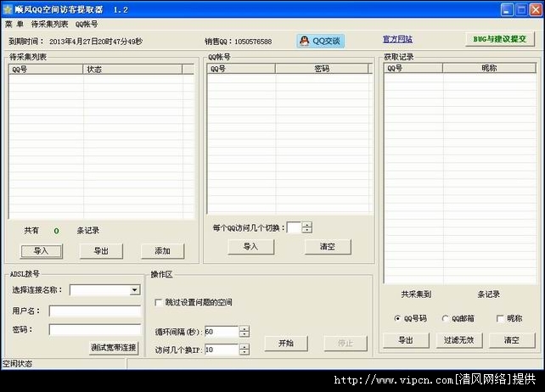Open the QQ帐号 menu
Screen dimensions: 545x392
pos(87,24)
